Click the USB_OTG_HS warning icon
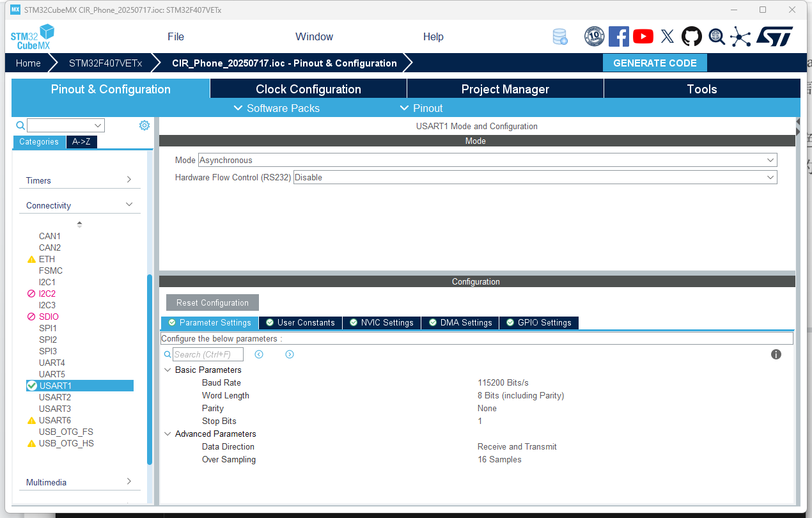 coord(31,443)
